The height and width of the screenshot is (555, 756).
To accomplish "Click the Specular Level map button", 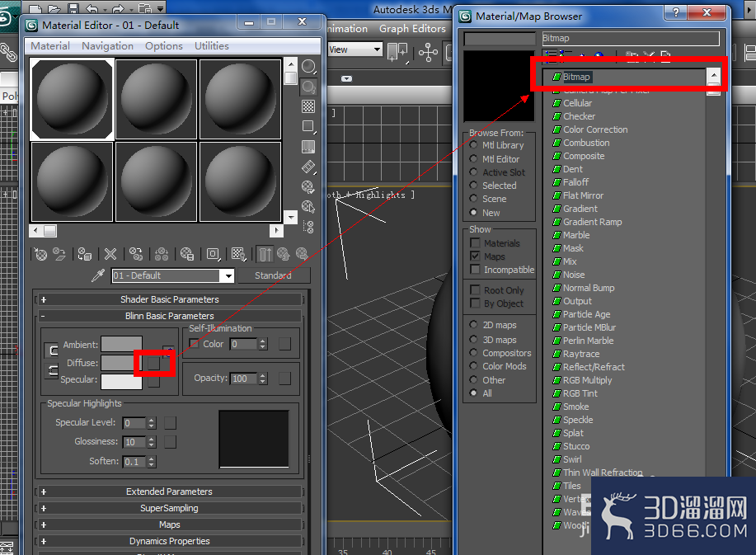I will tap(170, 423).
